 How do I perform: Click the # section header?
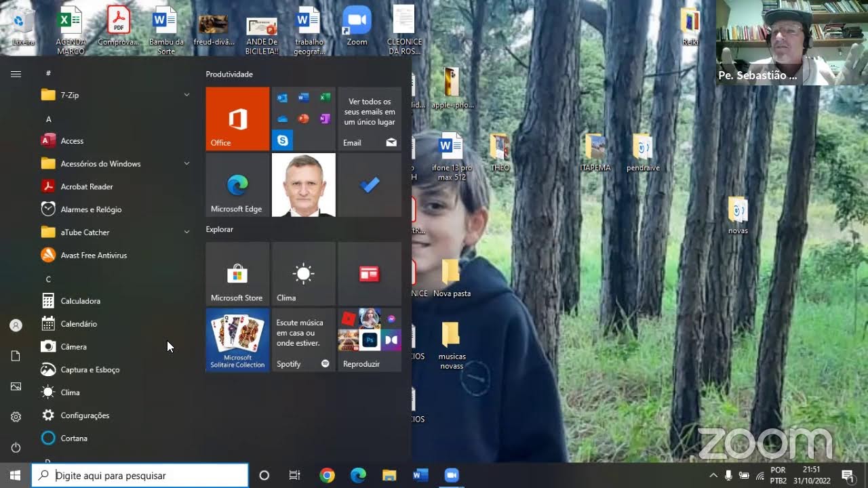(x=48, y=73)
